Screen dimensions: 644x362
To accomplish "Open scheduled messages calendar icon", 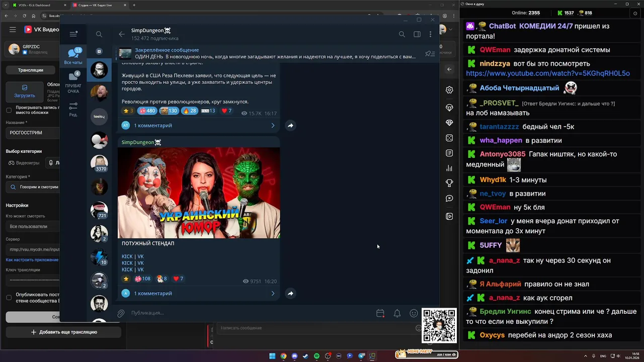I will 380,313.
